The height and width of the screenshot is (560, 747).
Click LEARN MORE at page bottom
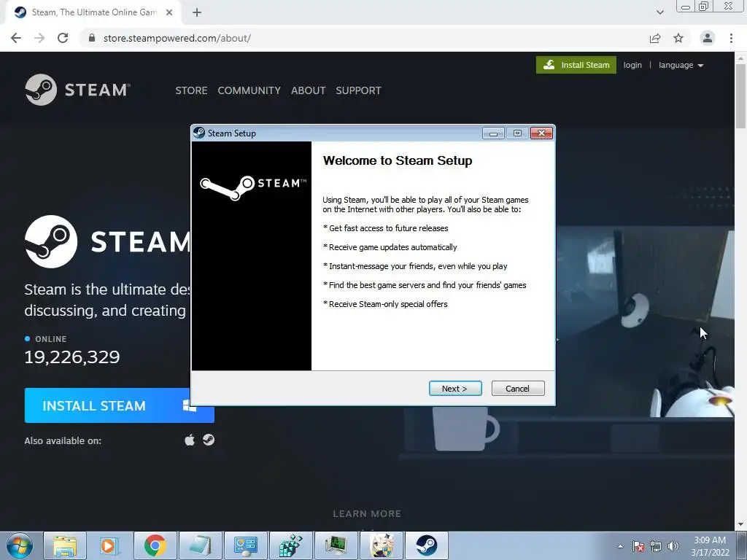367,514
